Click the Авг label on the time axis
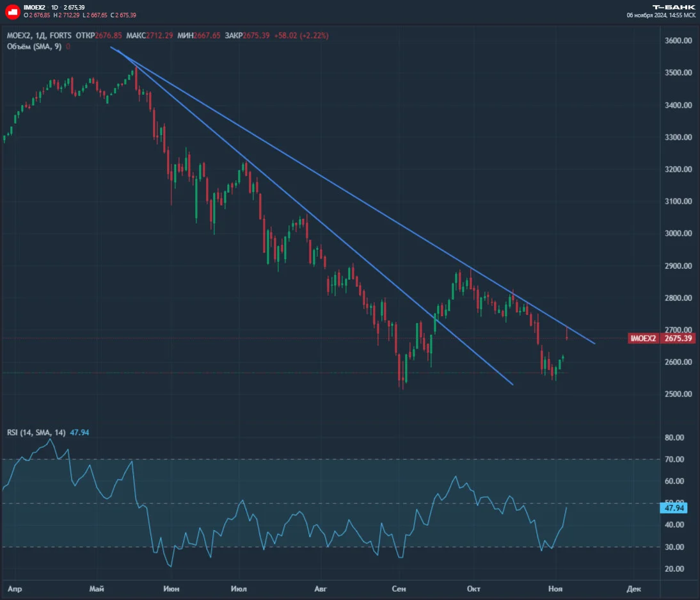Screen dimensions: 700x600 [x=321, y=589]
